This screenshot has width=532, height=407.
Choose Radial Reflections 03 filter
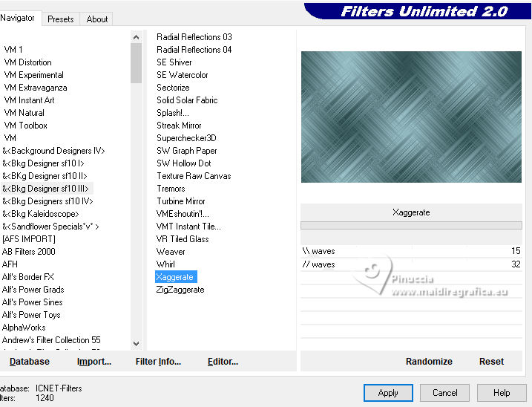(x=194, y=37)
